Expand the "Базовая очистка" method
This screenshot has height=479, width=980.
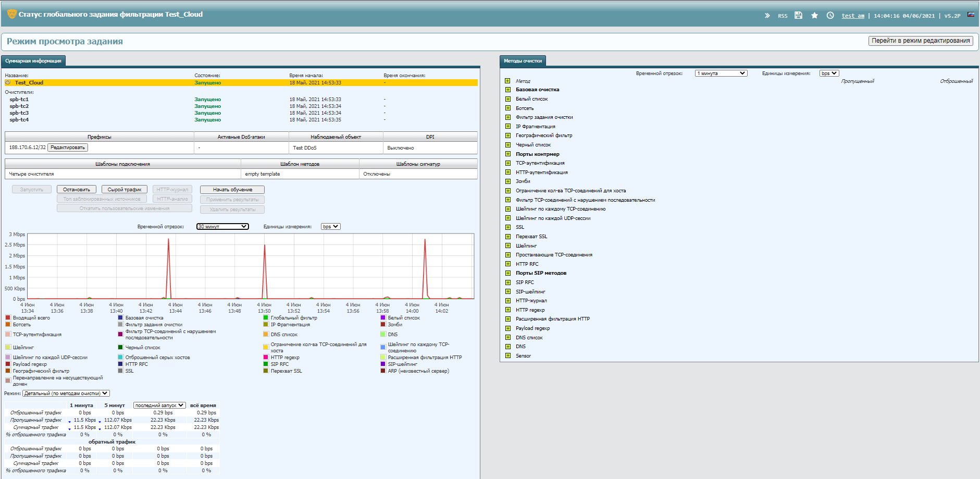click(x=507, y=90)
